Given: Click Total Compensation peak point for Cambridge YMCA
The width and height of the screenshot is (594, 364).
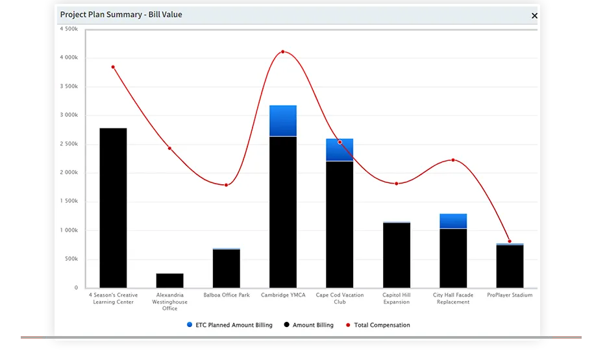Looking at the screenshot, I should click(283, 51).
